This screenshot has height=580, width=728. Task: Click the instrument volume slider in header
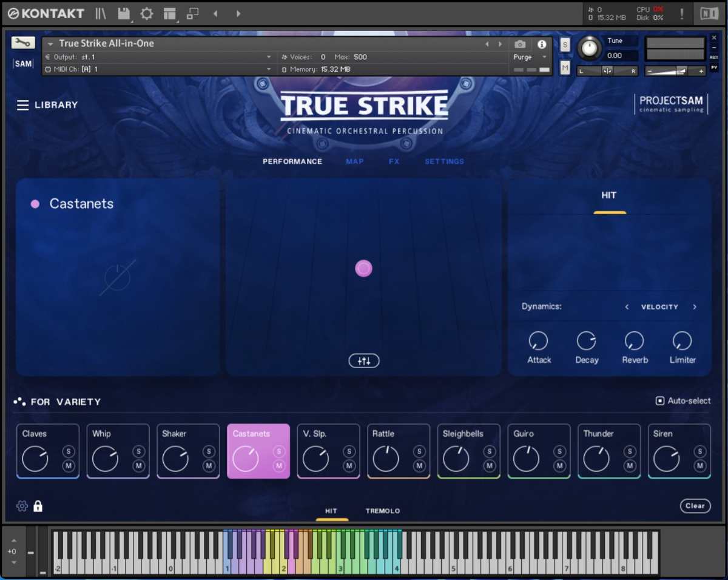click(x=675, y=71)
